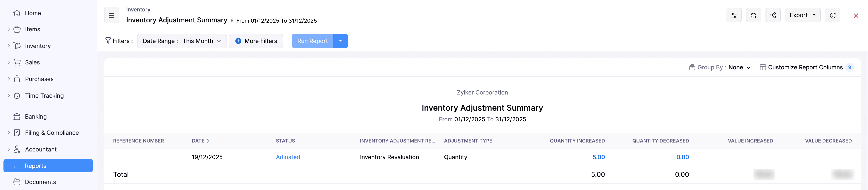Open the Date Range This Month dropdown

coord(182,41)
